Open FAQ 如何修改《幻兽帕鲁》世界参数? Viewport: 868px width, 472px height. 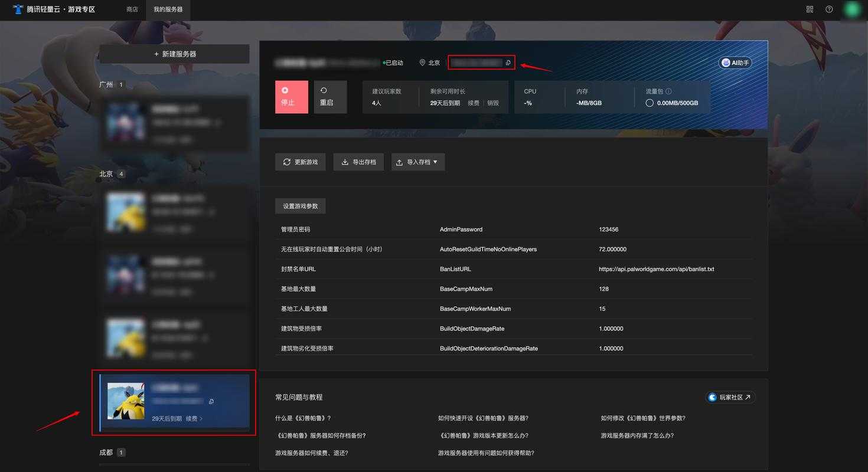point(643,418)
